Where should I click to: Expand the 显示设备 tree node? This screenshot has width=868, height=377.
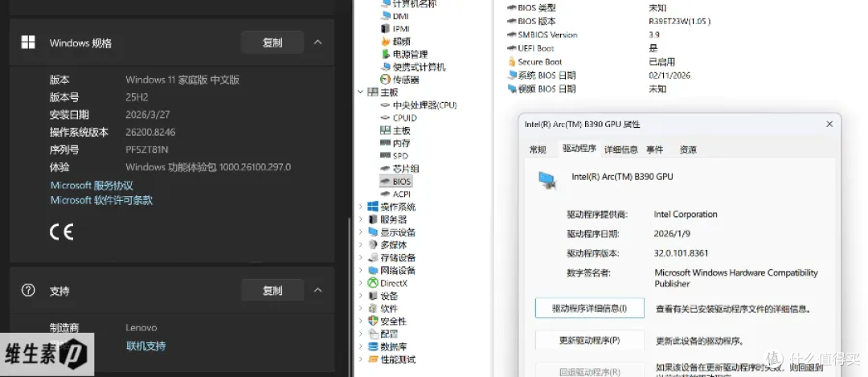(x=360, y=232)
